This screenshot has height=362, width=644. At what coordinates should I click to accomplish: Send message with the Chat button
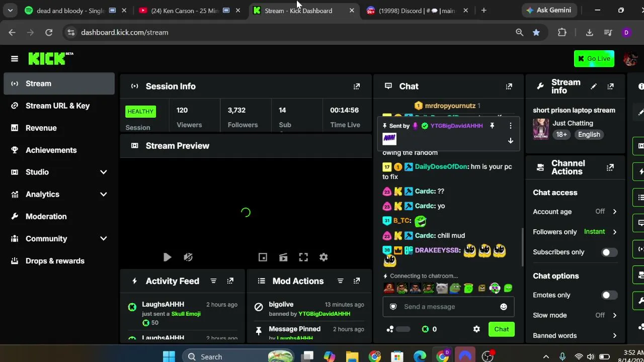click(x=502, y=329)
